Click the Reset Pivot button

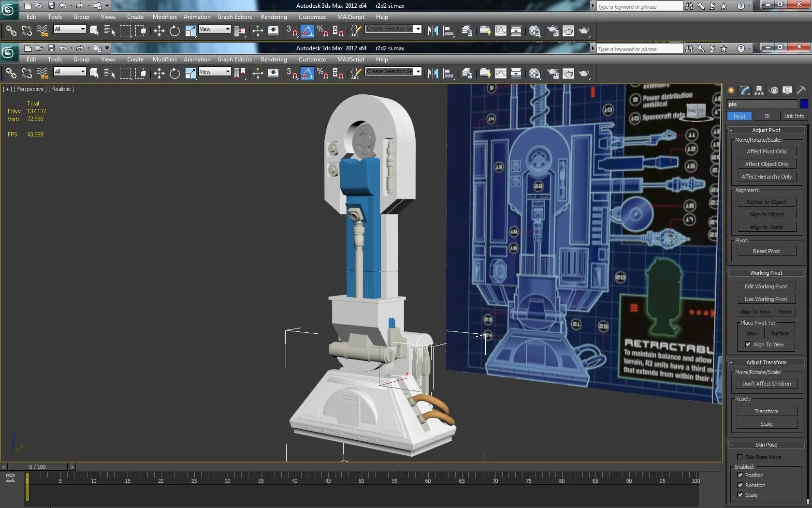(767, 251)
